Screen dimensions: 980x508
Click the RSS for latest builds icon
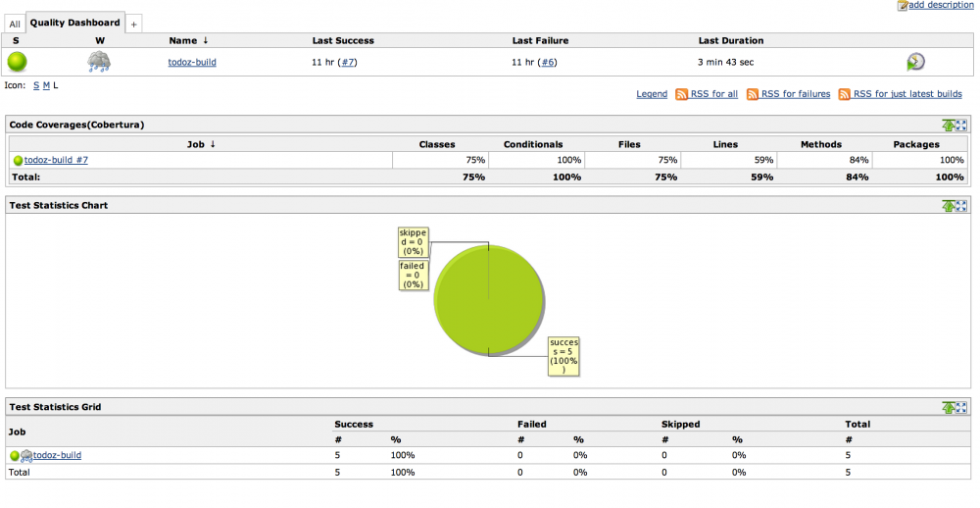[x=845, y=94]
